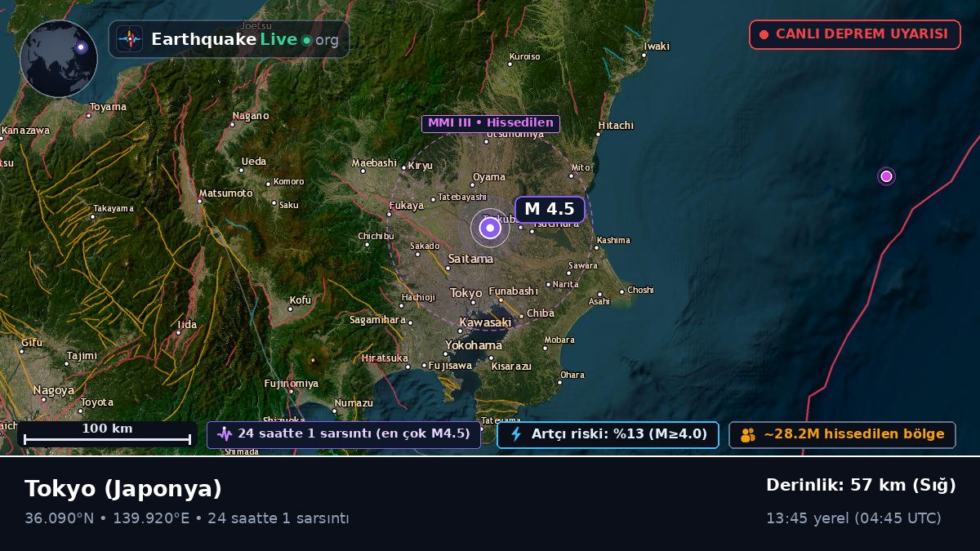
Task: Click the green live status dot
Action: click(x=306, y=40)
